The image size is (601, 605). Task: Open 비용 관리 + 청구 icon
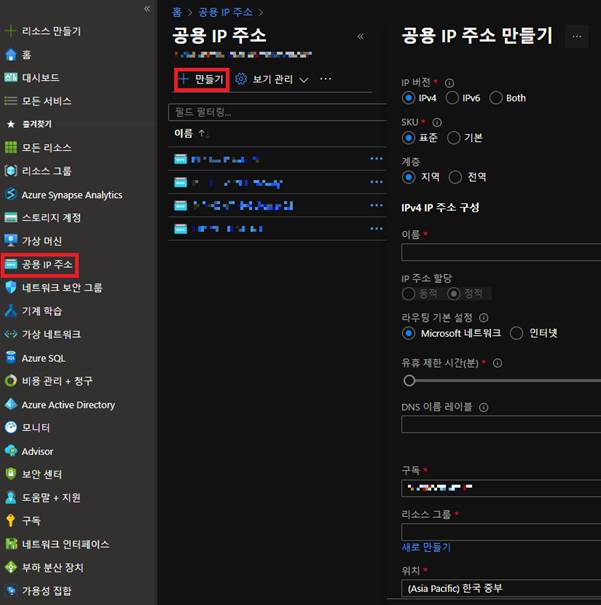tap(11, 381)
